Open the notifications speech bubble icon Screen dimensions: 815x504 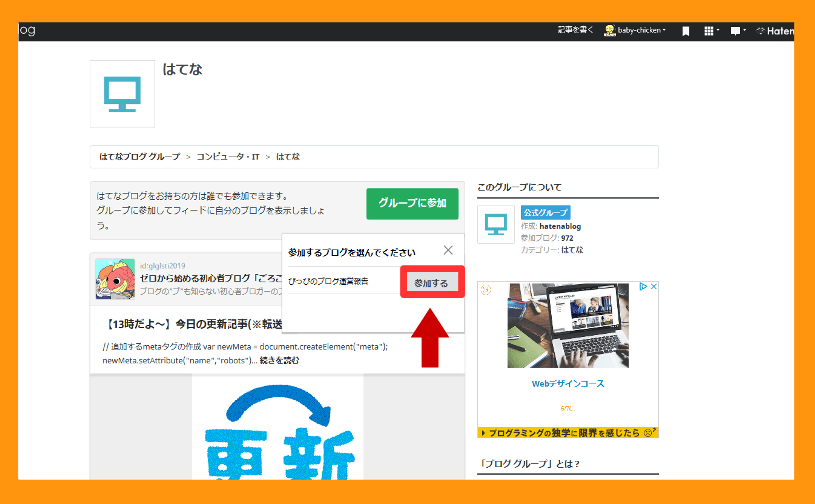coord(738,31)
